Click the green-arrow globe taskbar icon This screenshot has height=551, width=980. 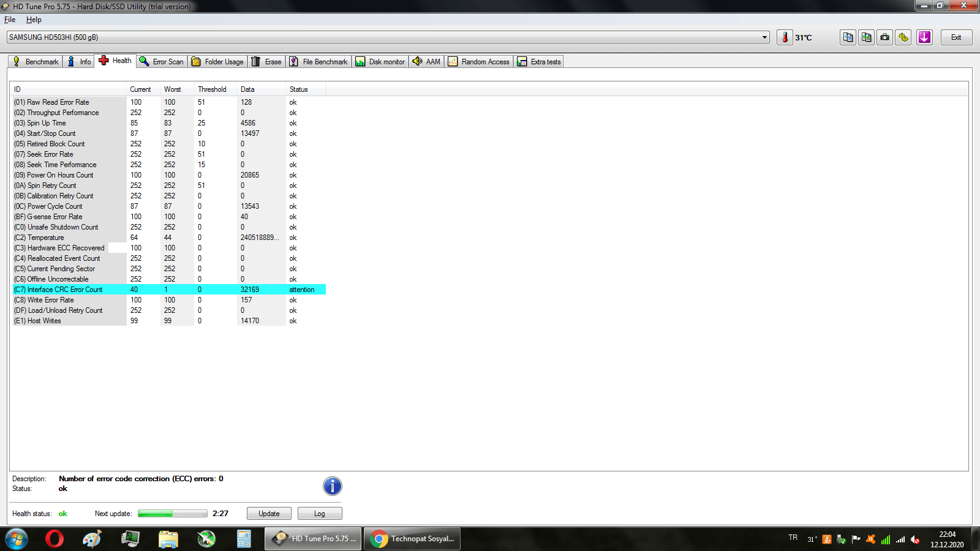pos(206,539)
